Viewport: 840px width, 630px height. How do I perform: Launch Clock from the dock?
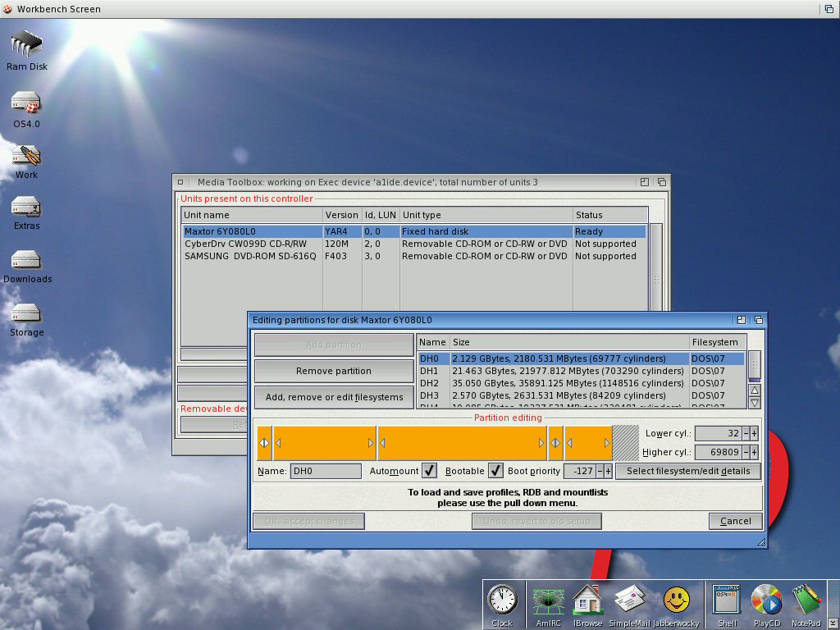point(503,605)
